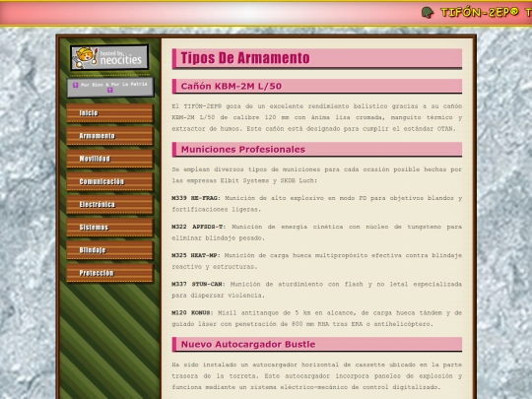Open the Blindaje page
This screenshot has width=532, height=399.
coord(109,250)
